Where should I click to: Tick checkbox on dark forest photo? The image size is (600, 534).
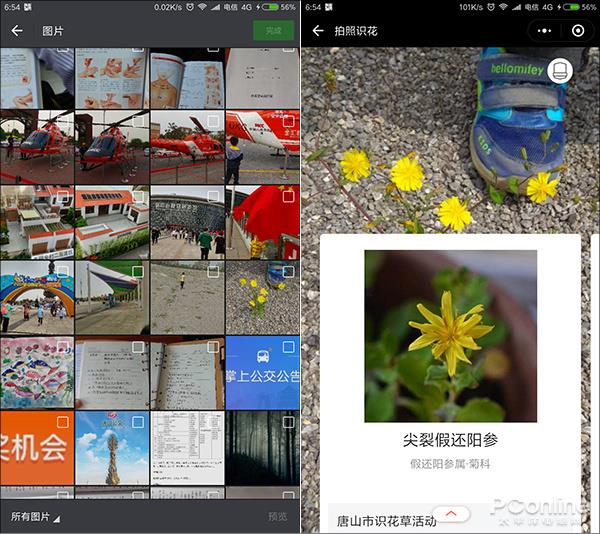point(288,422)
